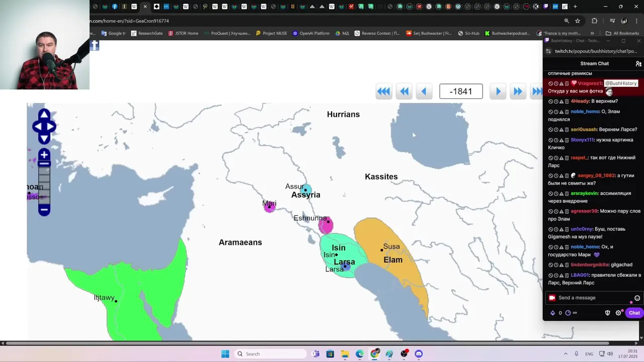Click the moderator shield icon in chat

(x=607, y=313)
